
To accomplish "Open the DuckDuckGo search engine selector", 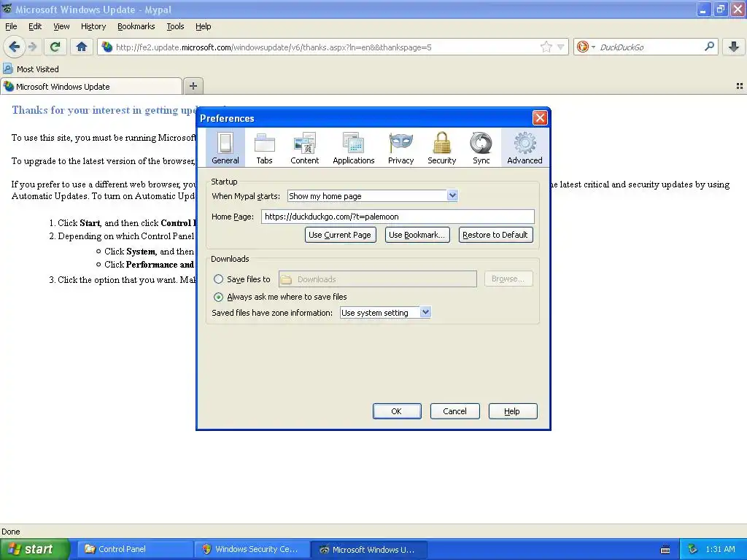I will [585, 47].
